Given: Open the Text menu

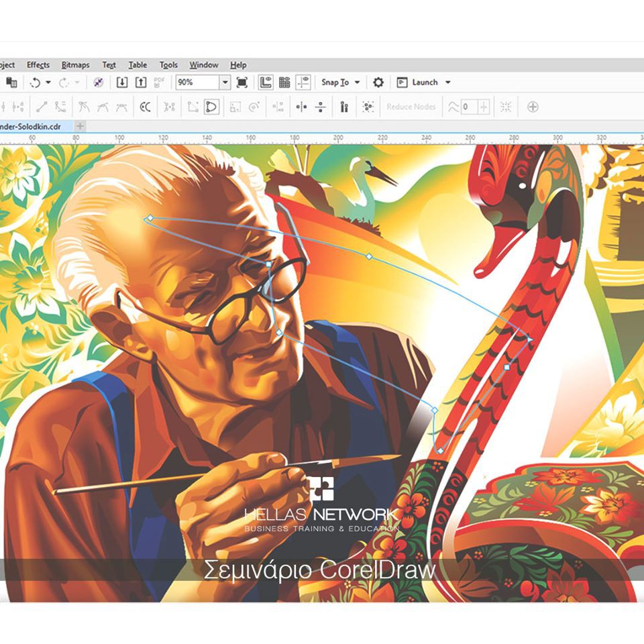Looking at the screenshot, I should click(109, 65).
